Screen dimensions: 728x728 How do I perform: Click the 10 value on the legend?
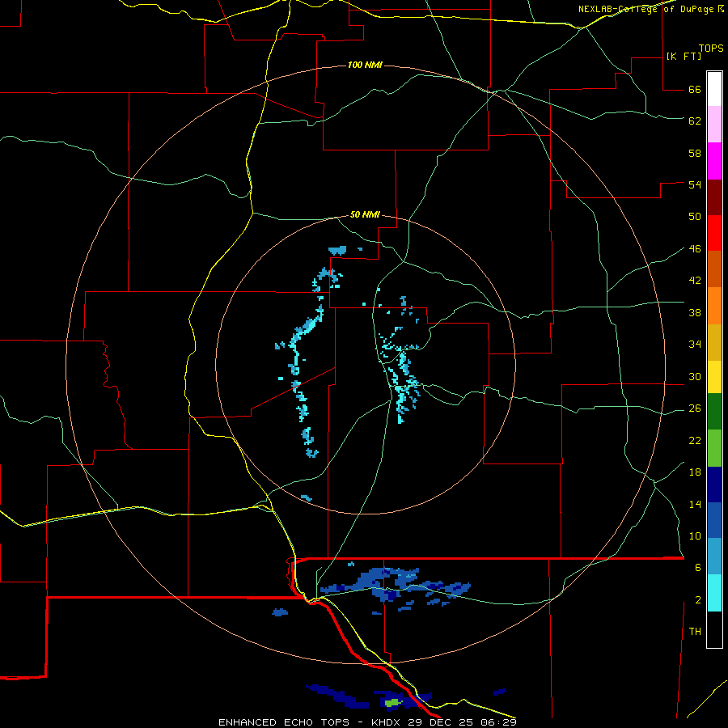click(x=695, y=535)
